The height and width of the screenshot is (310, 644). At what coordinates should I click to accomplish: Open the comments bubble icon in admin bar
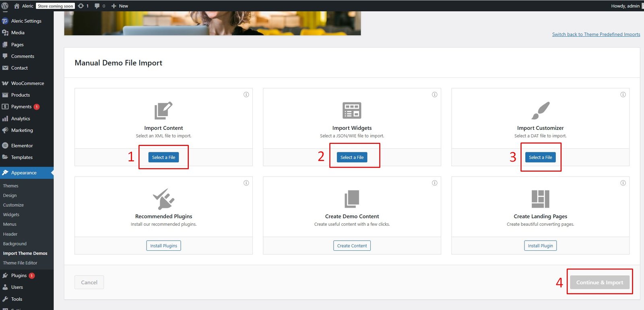(x=97, y=6)
